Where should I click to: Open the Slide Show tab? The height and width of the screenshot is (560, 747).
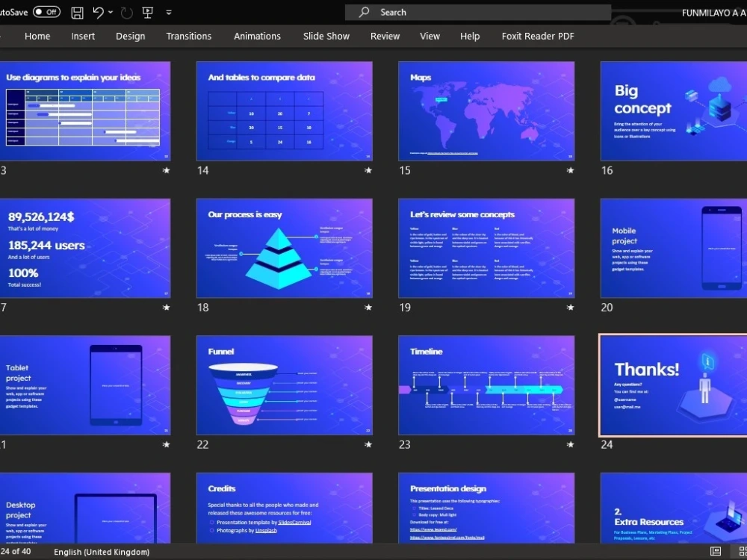pos(326,36)
